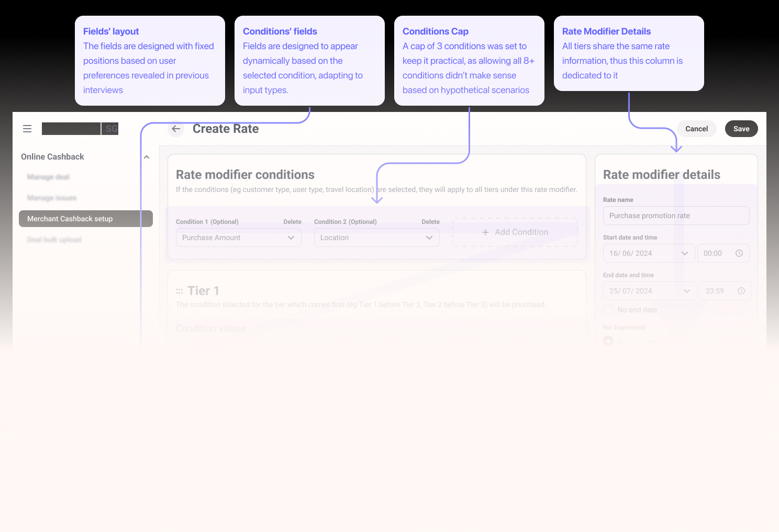779x532 pixels.
Task: Click the Rate modifier conditions heading
Action: click(245, 175)
